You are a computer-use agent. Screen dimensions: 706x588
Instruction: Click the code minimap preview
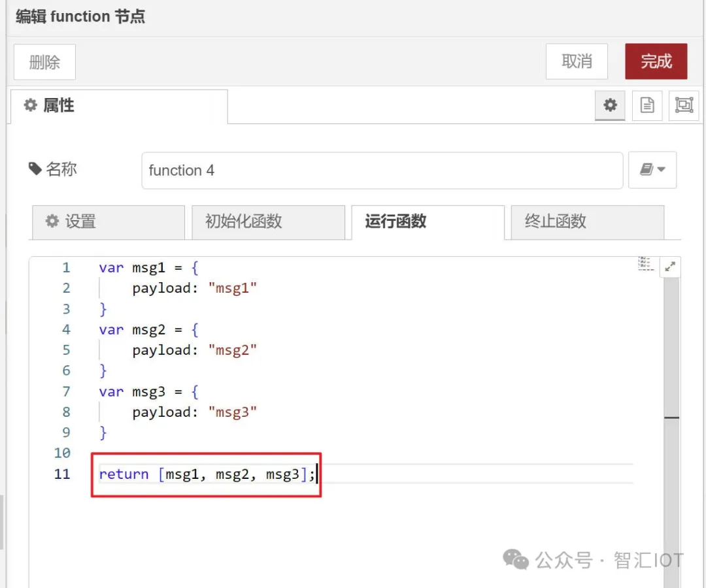[646, 264]
